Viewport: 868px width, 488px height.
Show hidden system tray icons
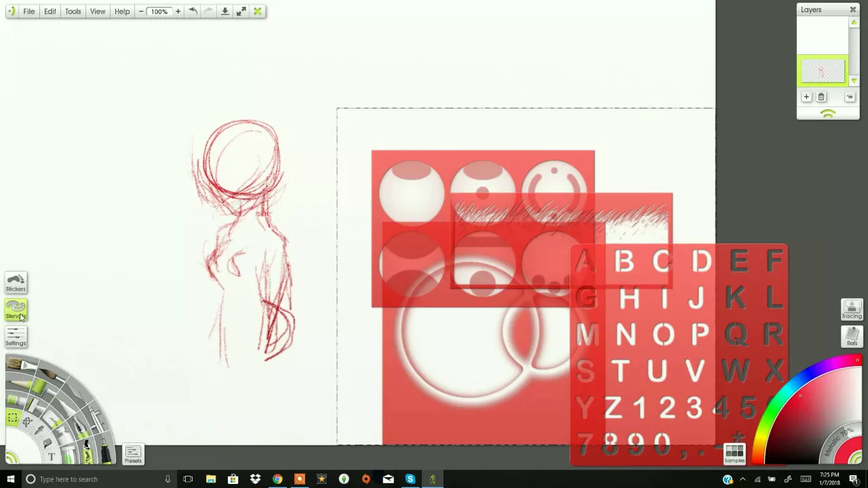[743, 479]
